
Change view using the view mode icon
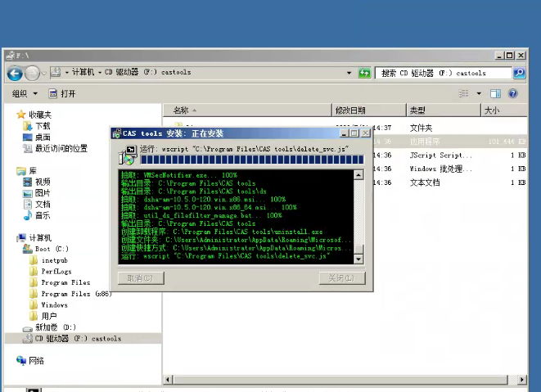464,93
